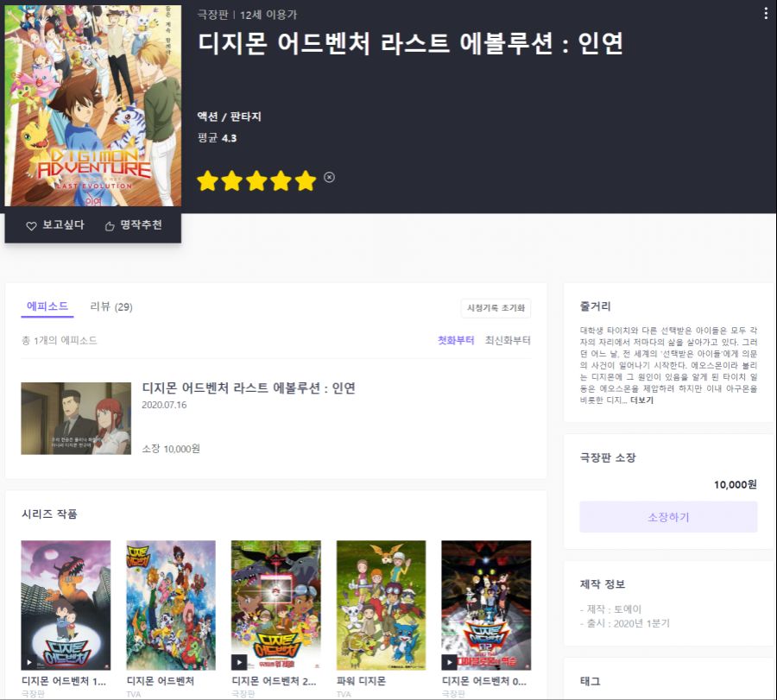This screenshot has height=700, width=777.
Task: Open the episode thumbnail dated 2020.07.16
Action: (x=76, y=418)
